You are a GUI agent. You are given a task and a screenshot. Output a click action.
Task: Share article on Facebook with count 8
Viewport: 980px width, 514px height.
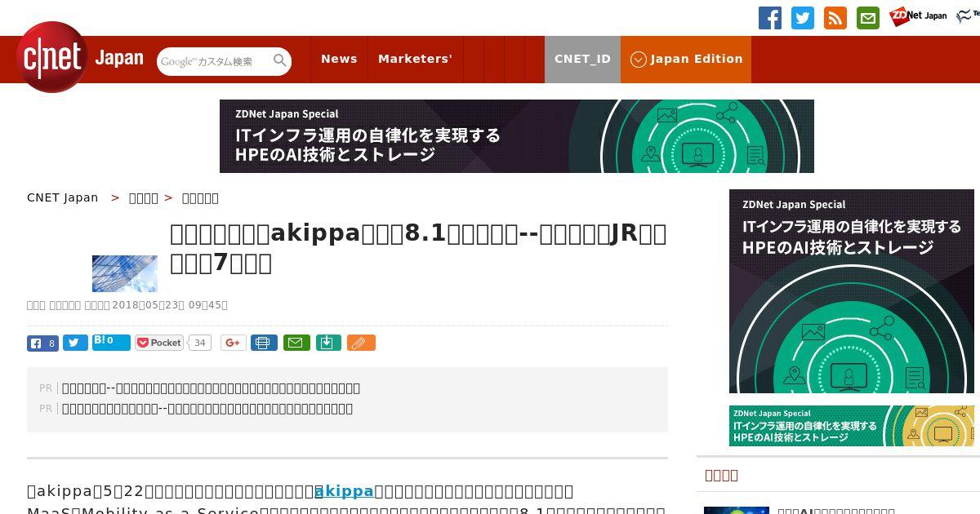click(42, 343)
